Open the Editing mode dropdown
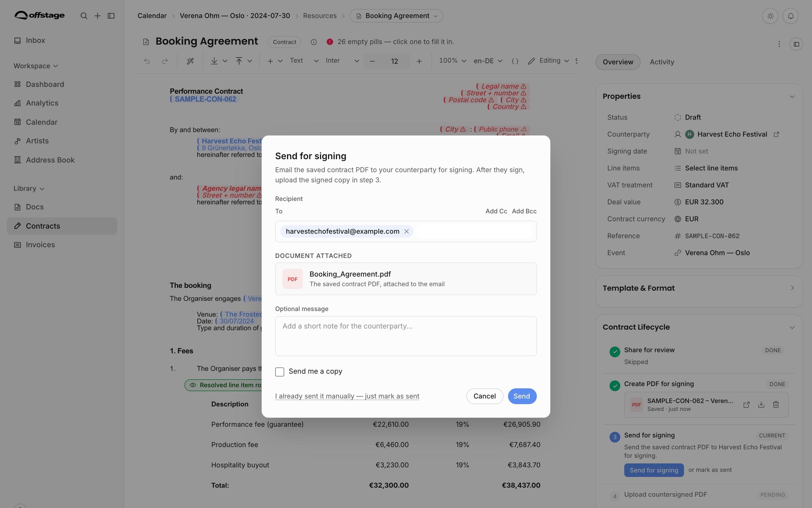The height and width of the screenshot is (508, 812). pyautogui.click(x=549, y=61)
